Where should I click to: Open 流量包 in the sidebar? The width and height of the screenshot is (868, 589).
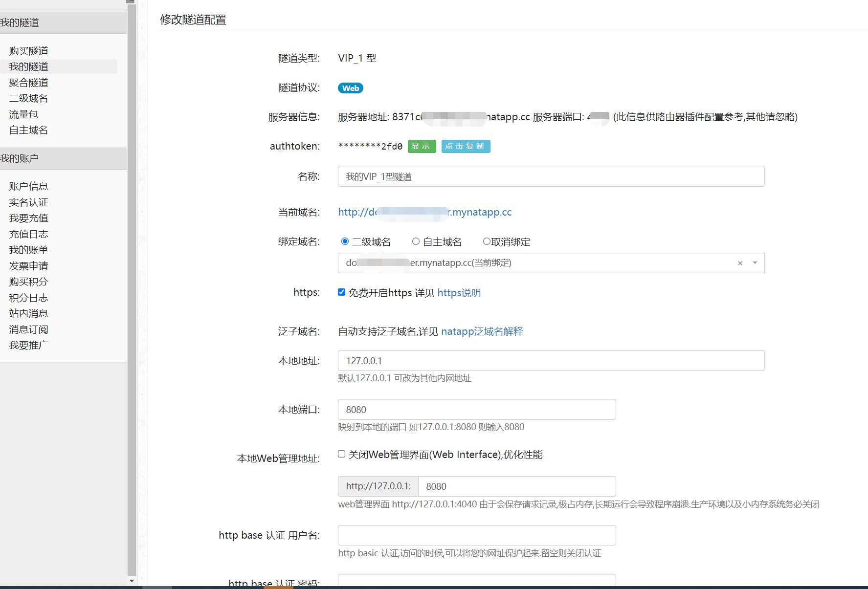click(23, 114)
